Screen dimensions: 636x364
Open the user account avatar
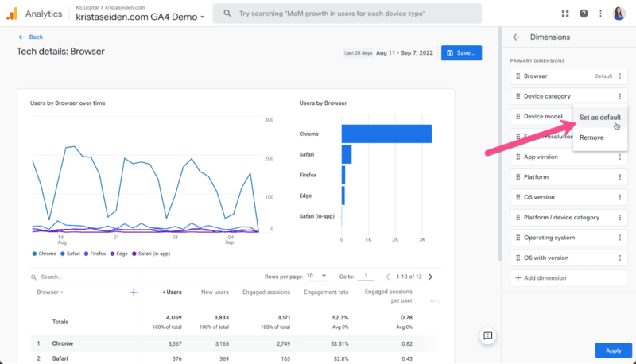pyautogui.click(x=619, y=14)
